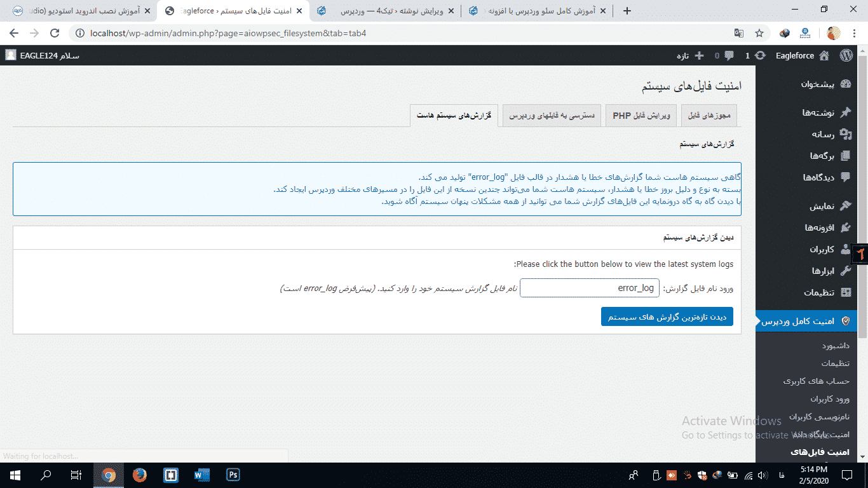The image size is (868, 488).
Task: Open Microsoft Word from taskbar
Action: [201, 475]
